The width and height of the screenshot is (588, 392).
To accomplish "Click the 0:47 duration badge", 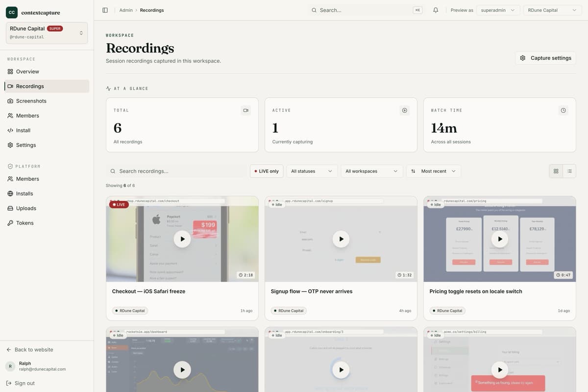I will pyautogui.click(x=563, y=275).
